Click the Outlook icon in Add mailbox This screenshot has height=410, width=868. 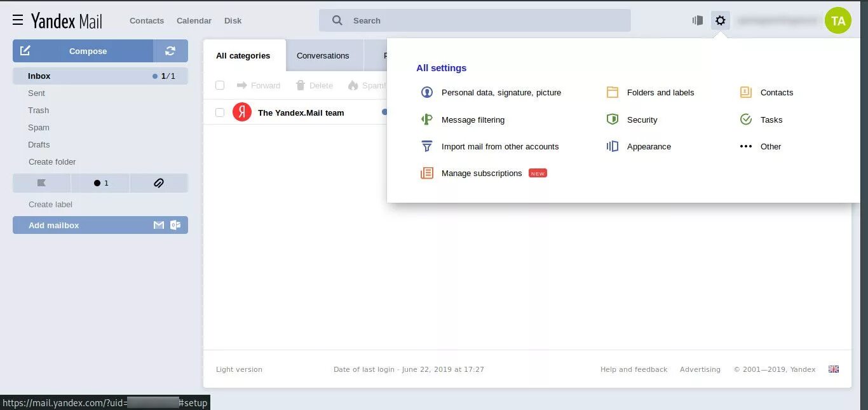coord(175,225)
